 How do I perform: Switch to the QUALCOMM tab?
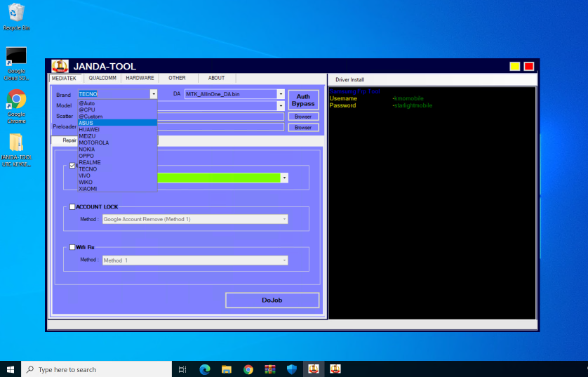click(x=102, y=78)
